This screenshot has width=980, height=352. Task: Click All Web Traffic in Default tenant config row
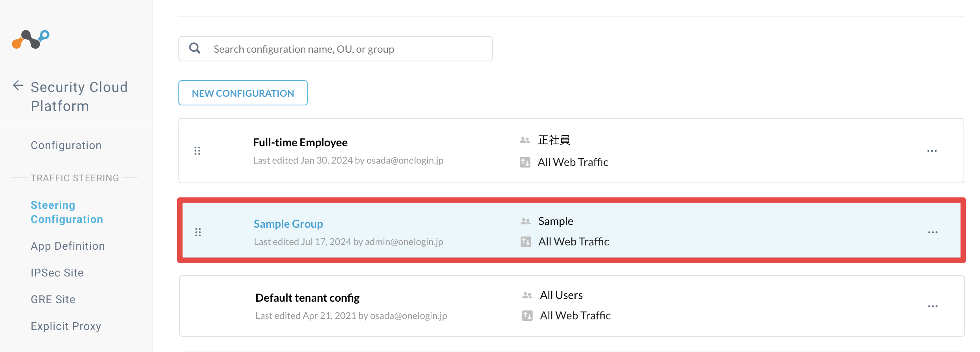tap(575, 315)
